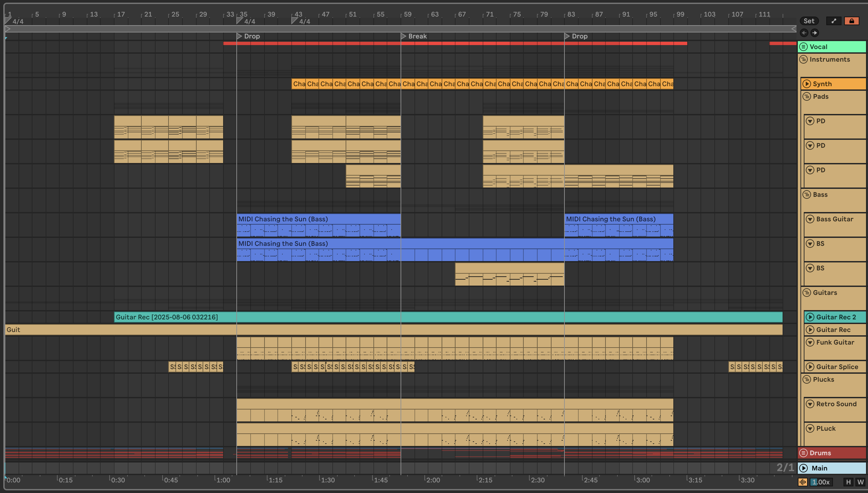Toggle the orange lock envelopes button
Screen dimensions: 868x493
(851, 21)
